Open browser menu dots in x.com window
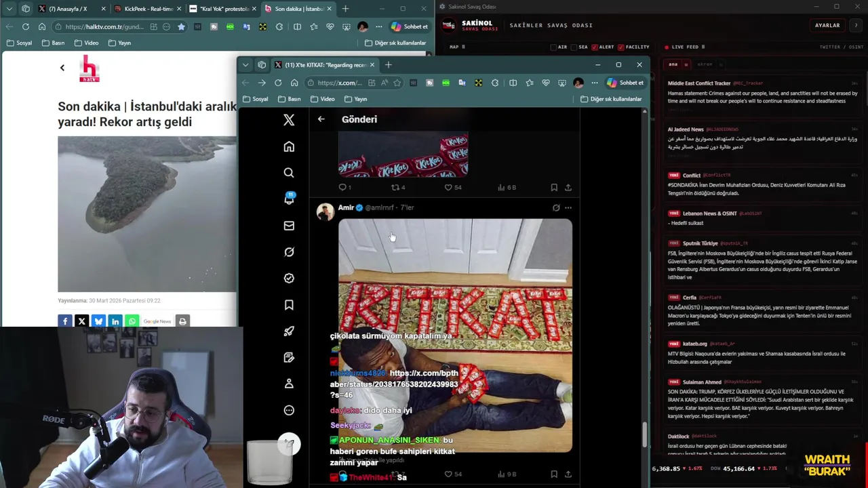868x488 pixels. [x=595, y=83]
